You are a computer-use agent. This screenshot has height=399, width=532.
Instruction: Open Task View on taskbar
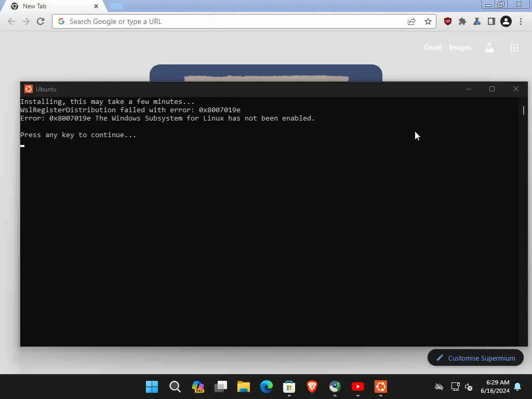220,387
